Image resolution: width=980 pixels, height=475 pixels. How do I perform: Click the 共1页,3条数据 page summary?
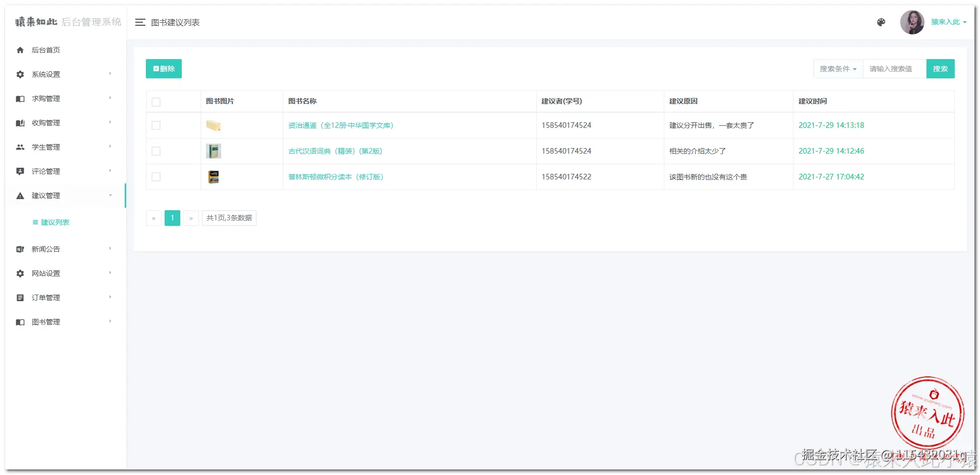pos(229,218)
